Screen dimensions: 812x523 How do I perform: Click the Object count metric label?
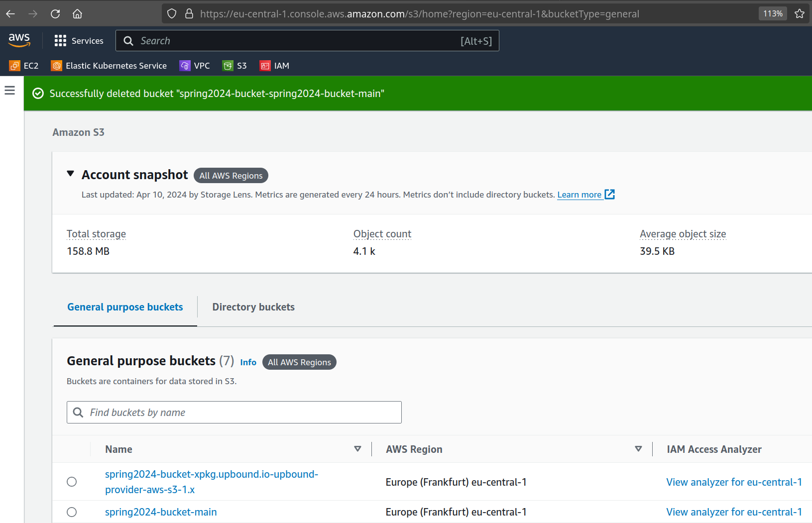click(x=382, y=234)
